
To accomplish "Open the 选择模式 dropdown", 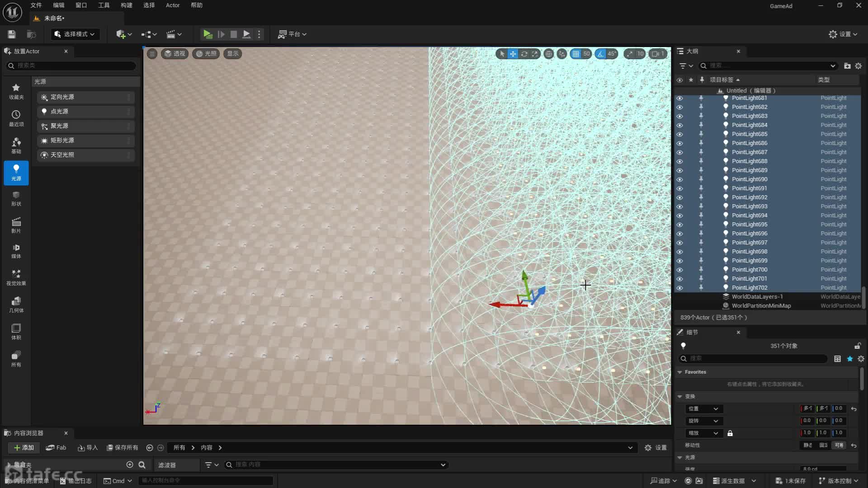I will pos(75,34).
